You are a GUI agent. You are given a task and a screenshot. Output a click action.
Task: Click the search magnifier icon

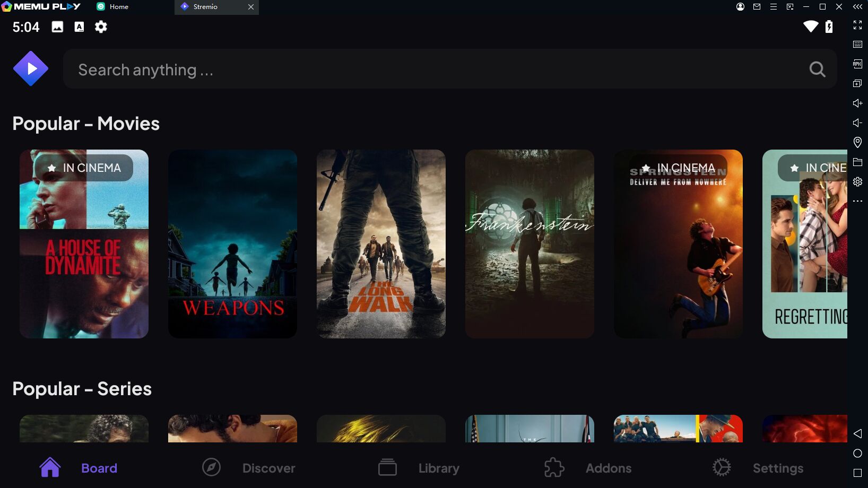pyautogui.click(x=817, y=69)
